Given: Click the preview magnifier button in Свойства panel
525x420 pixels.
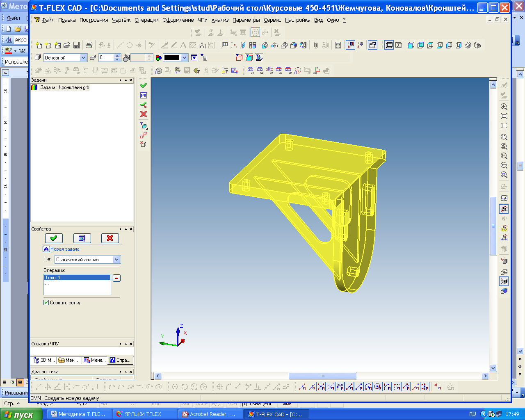Looking at the screenshot, I should tap(82, 238).
